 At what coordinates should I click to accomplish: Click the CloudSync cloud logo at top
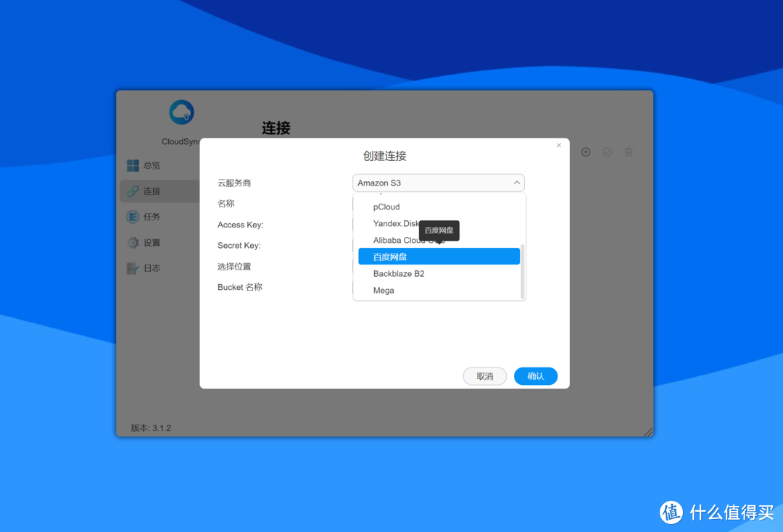coord(181,112)
